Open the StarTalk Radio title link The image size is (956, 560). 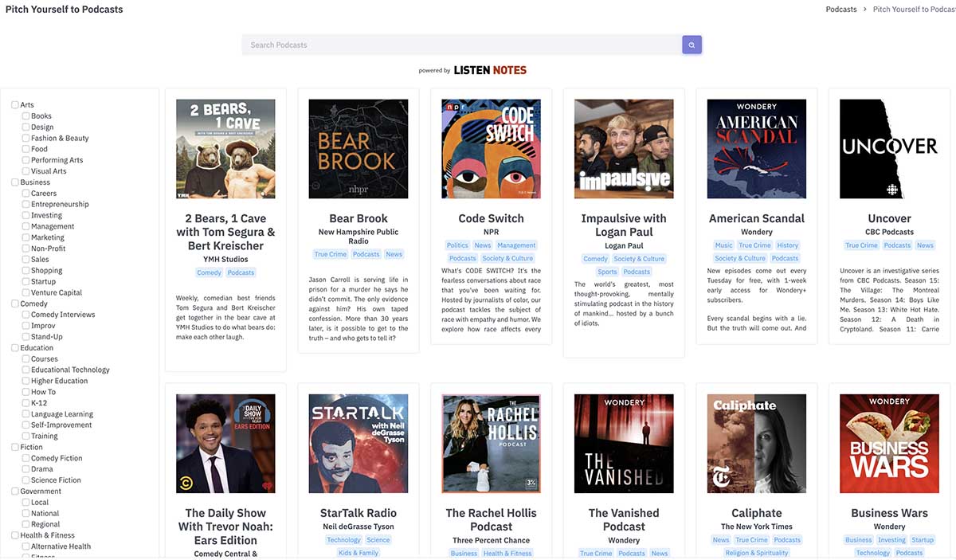click(x=358, y=513)
